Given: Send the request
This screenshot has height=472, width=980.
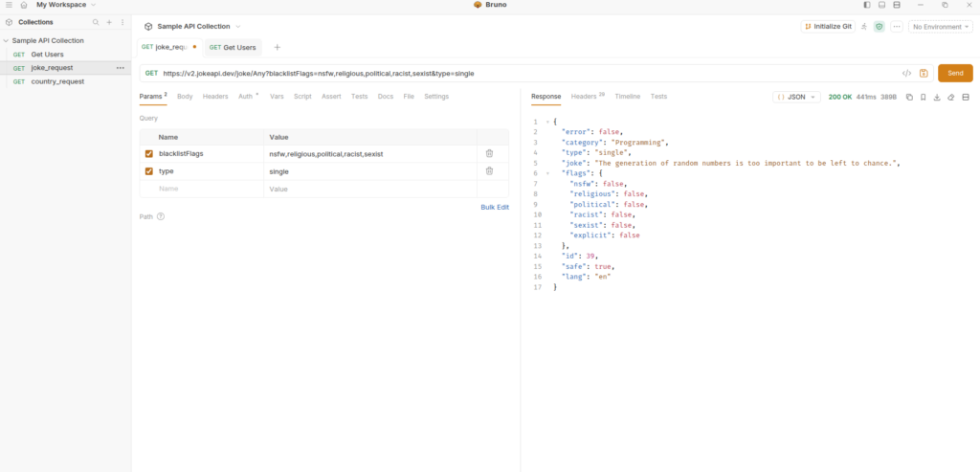Looking at the screenshot, I should click(x=955, y=73).
